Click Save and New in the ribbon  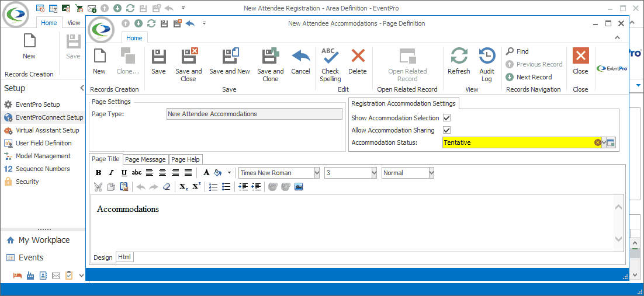click(x=230, y=61)
